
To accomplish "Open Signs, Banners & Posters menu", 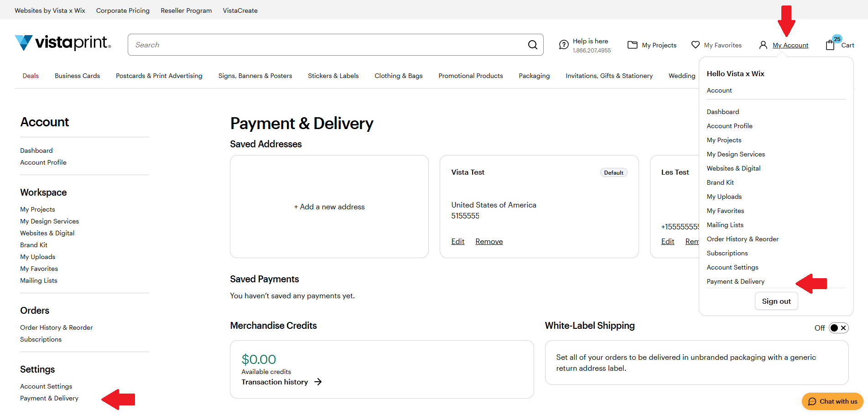I will (x=255, y=76).
